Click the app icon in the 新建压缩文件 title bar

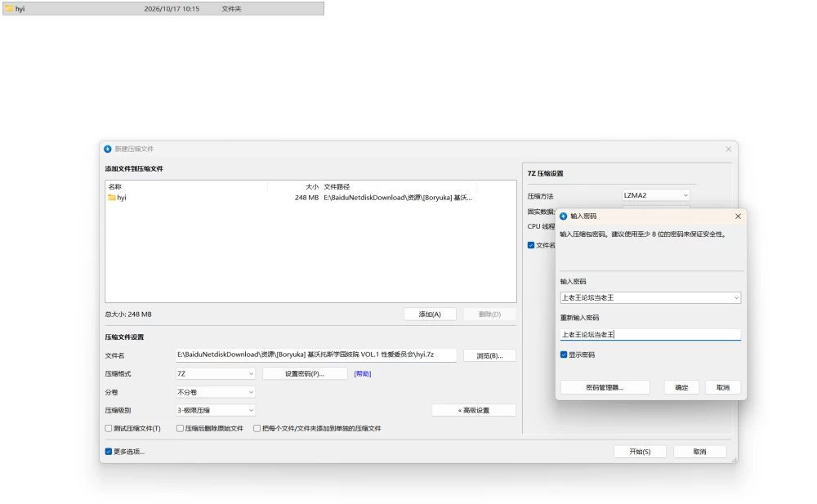pyautogui.click(x=107, y=149)
